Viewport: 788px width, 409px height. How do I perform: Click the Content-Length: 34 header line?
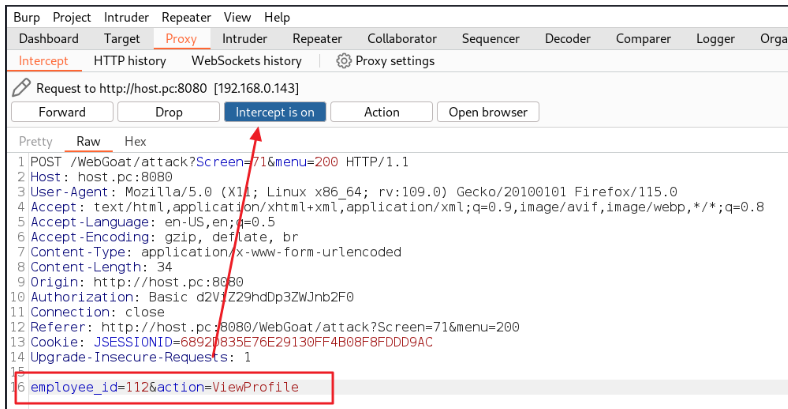[x=102, y=267]
